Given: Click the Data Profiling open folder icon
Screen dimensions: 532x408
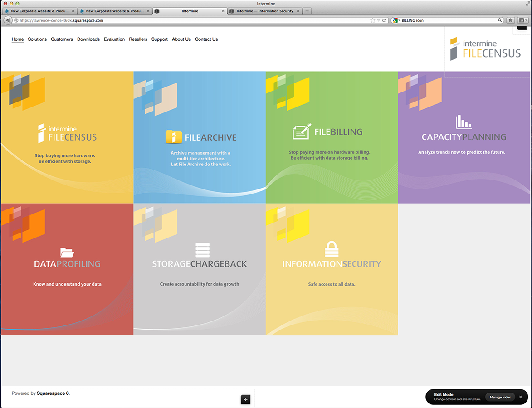Looking at the screenshot, I should [x=67, y=253].
